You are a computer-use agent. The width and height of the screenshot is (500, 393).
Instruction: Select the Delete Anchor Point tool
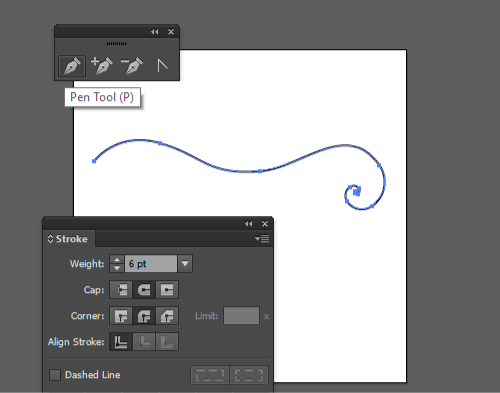[132, 65]
